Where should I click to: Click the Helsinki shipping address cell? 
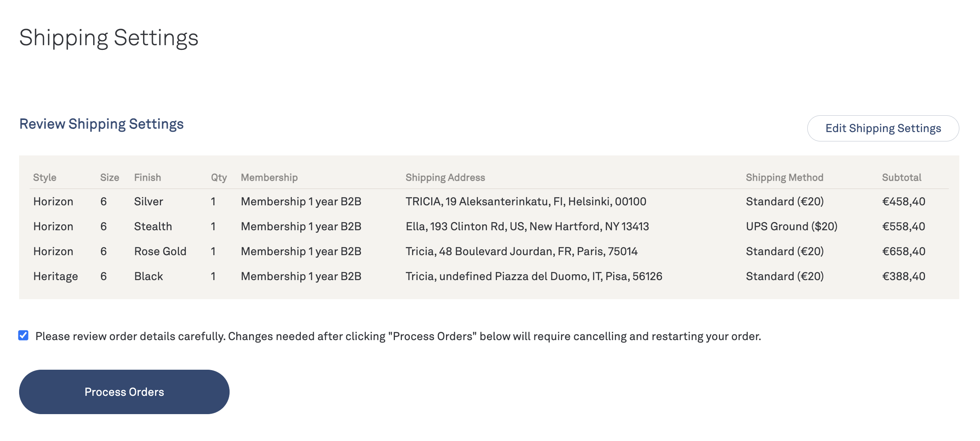point(526,201)
